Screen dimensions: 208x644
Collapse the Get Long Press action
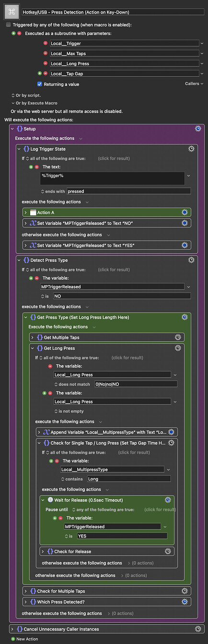[33, 348]
